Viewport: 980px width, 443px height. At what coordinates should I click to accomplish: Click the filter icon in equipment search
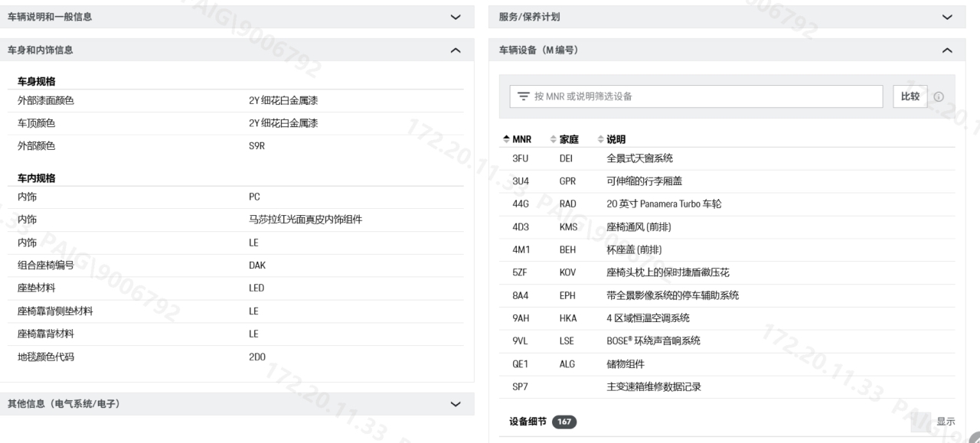coord(524,96)
